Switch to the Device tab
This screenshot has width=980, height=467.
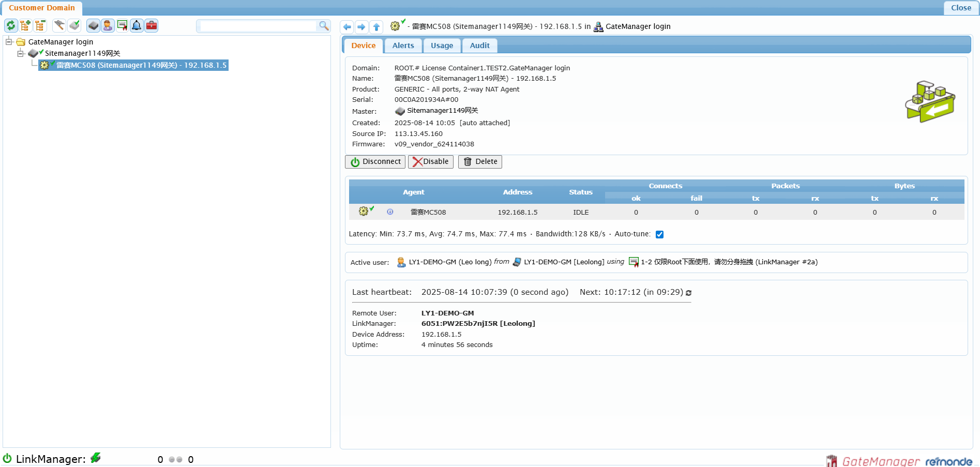(363, 46)
